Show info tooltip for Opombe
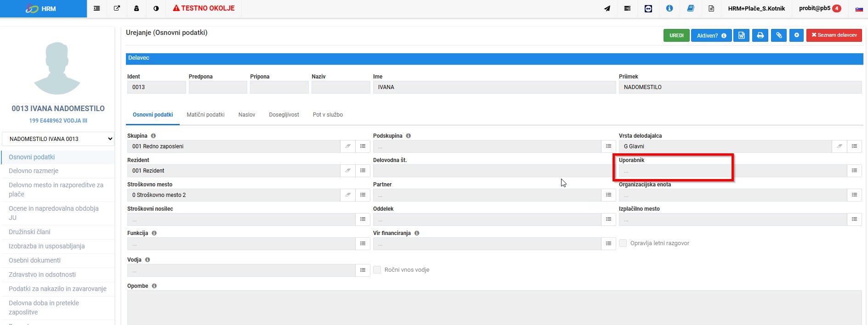 tap(154, 286)
